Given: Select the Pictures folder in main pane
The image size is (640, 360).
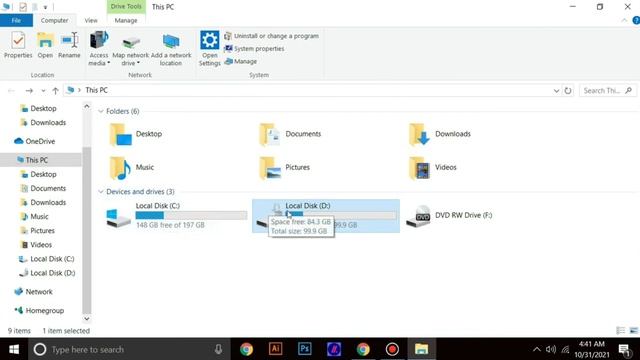Looking at the screenshot, I should pos(284,167).
